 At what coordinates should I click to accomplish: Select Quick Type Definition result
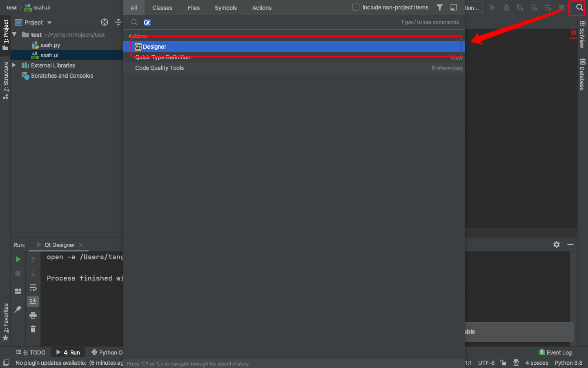tap(294, 57)
